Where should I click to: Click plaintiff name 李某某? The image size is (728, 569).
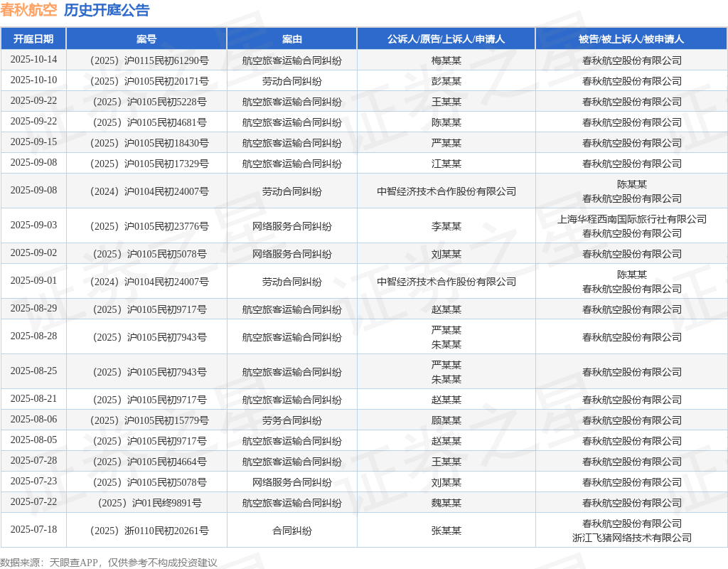click(446, 226)
